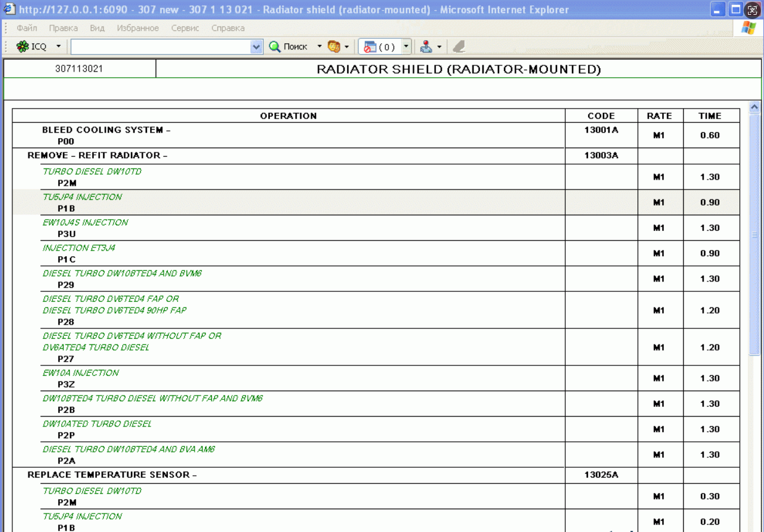Open the Файл menu
This screenshot has height=532, width=764.
27,28
